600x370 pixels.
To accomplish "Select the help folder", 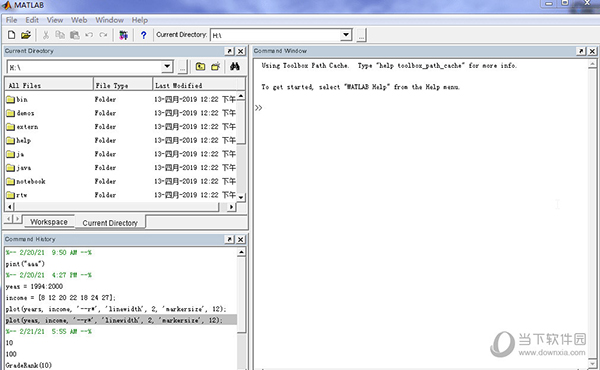I will [x=18, y=140].
